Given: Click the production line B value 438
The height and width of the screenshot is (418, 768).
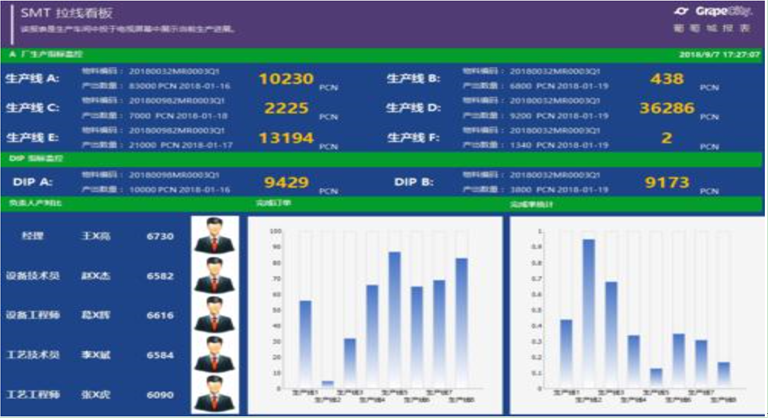Looking at the screenshot, I should point(667,79).
